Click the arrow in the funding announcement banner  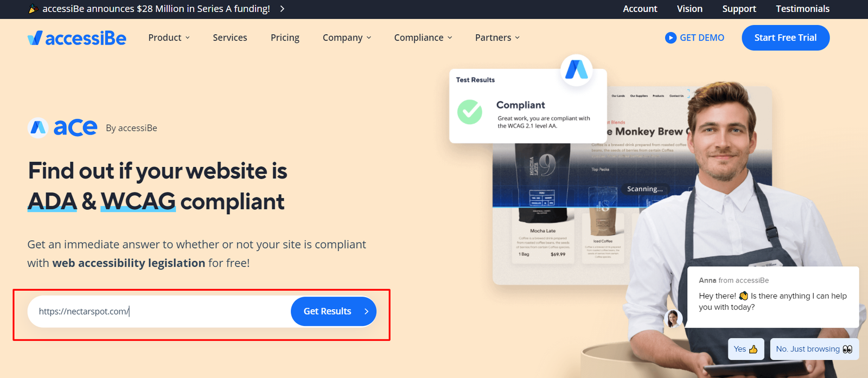pyautogui.click(x=282, y=9)
